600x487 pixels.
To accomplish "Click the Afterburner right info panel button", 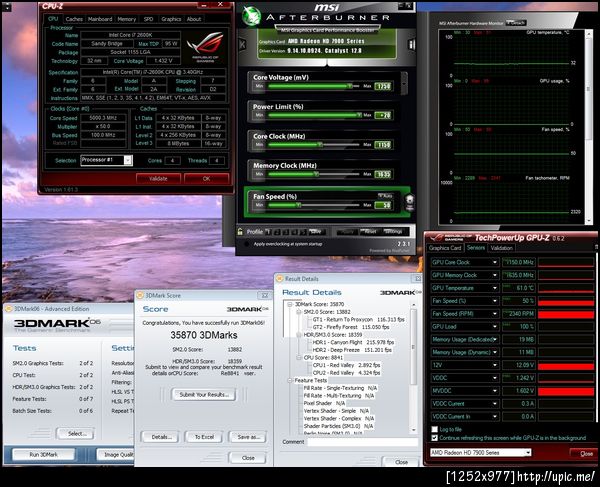I will (x=412, y=44).
